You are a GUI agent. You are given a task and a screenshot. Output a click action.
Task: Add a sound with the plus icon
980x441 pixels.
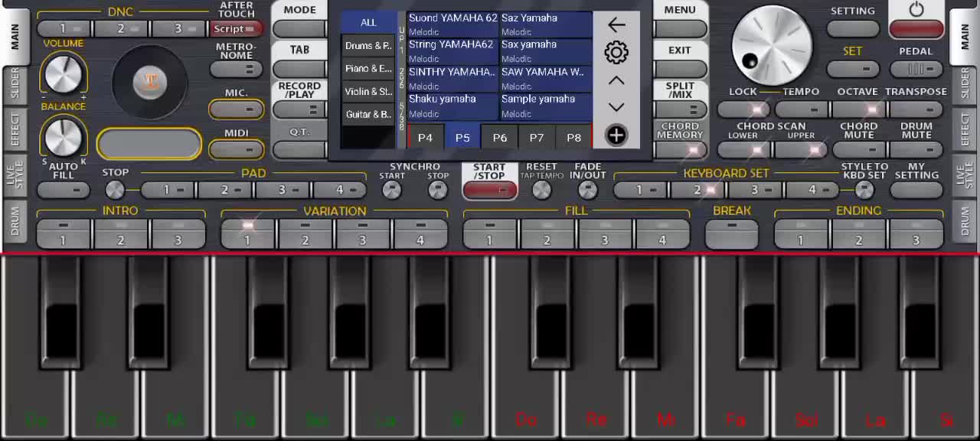(616, 136)
